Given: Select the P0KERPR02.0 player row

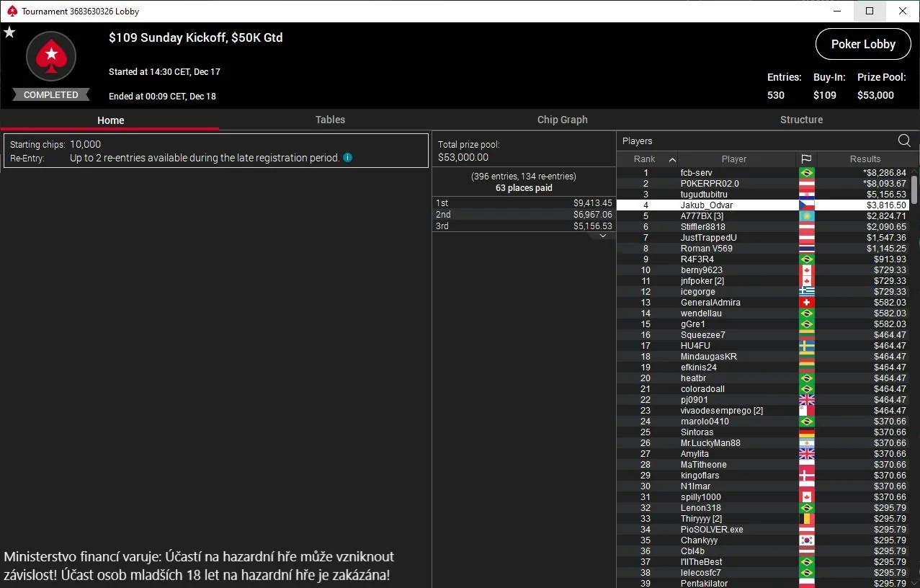Looking at the screenshot, I should (710, 184).
